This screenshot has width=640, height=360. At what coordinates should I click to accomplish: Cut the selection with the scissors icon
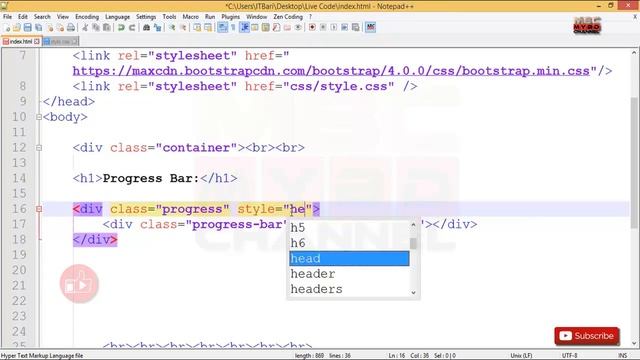(x=85, y=27)
